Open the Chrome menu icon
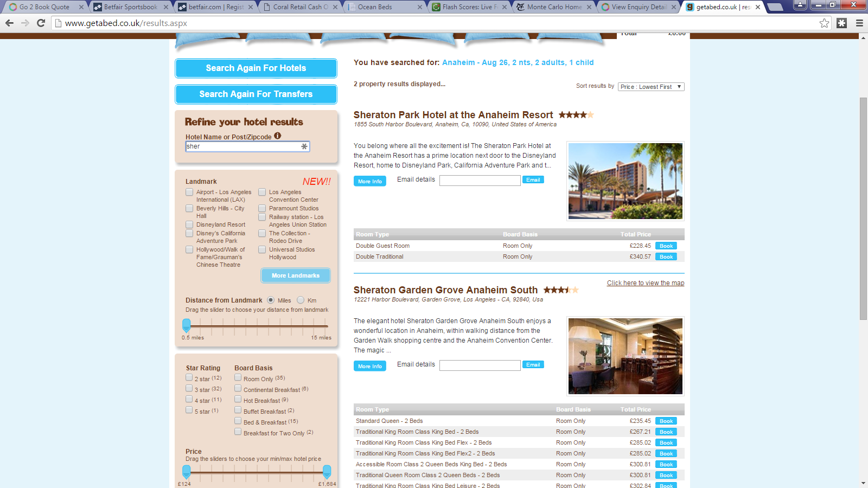This screenshot has width=868, height=488. tap(859, 23)
